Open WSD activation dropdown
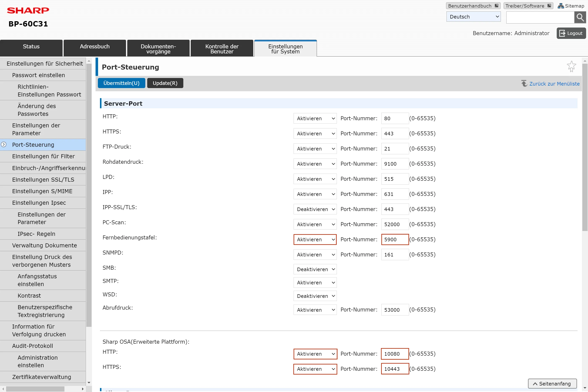This screenshot has height=392, width=588. [x=315, y=296]
